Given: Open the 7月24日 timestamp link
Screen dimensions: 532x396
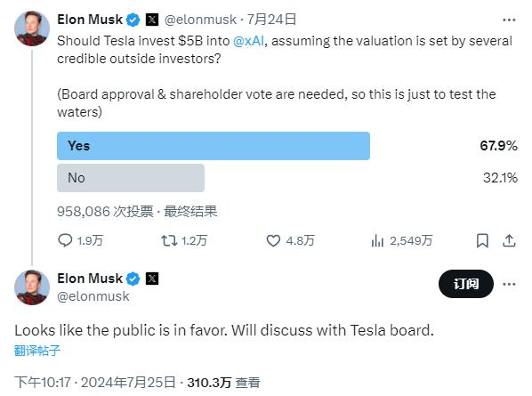Looking at the screenshot, I should pyautogui.click(x=271, y=20).
